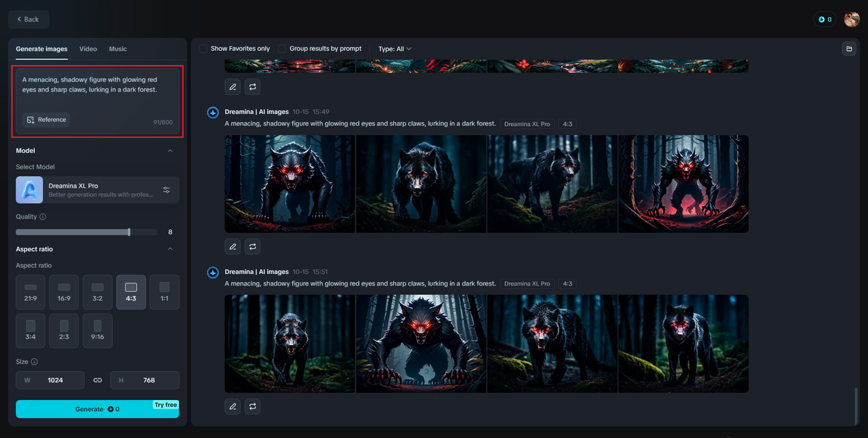This screenshot has height=438, width=868.
Task: Open model settings sliders icon
Action: coord(167,190)
